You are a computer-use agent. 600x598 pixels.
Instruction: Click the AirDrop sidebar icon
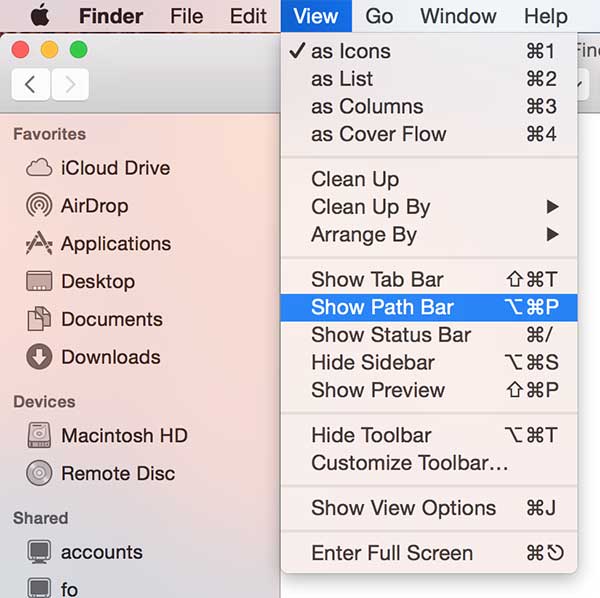pos(39,206)
